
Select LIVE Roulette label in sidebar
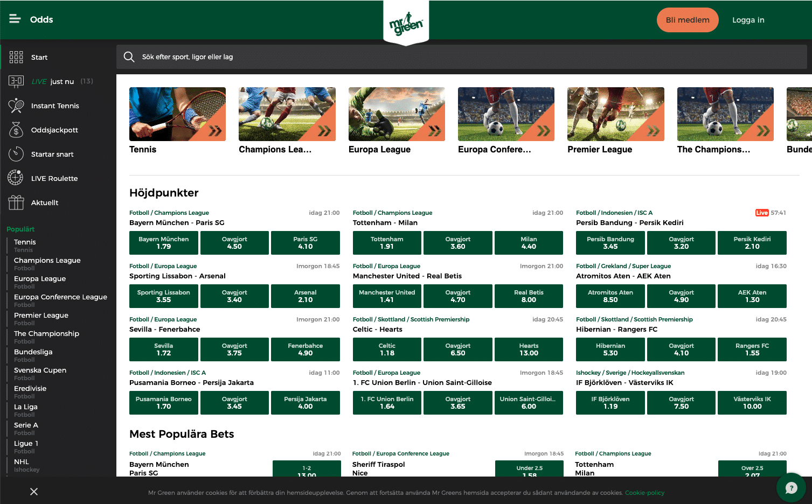pos(54,178)
